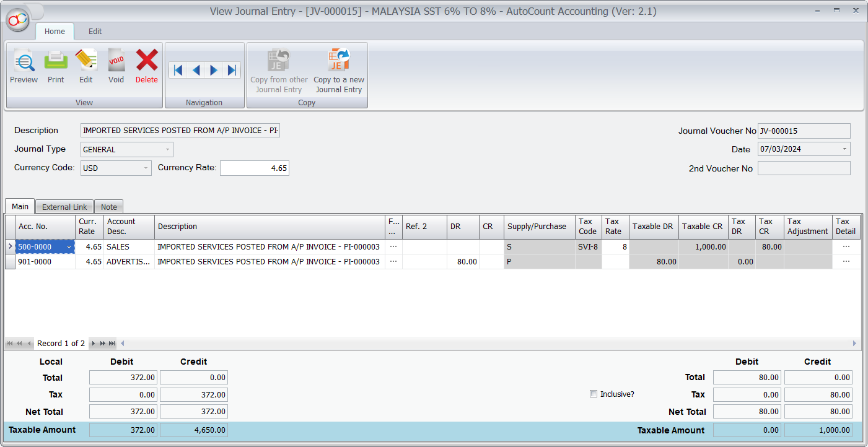Expand the Currency Code dropdown
868x447 pixels.
click(146, 168)
